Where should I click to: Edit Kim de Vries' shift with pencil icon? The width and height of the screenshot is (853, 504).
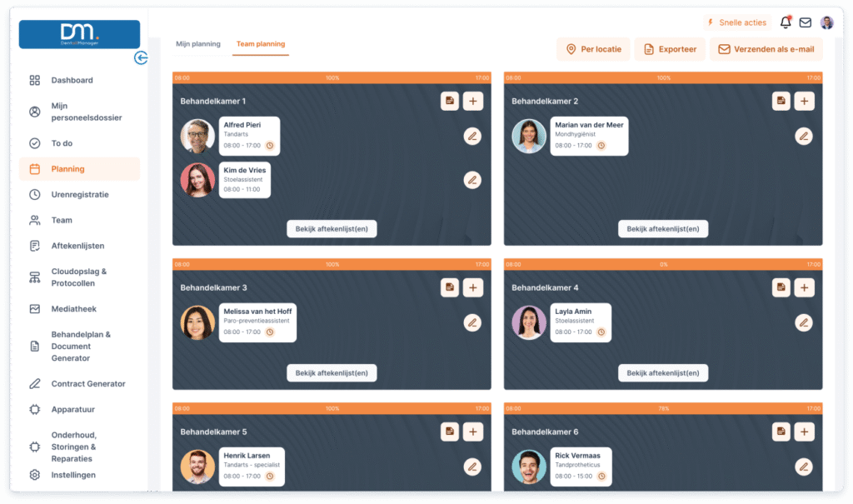472,179
